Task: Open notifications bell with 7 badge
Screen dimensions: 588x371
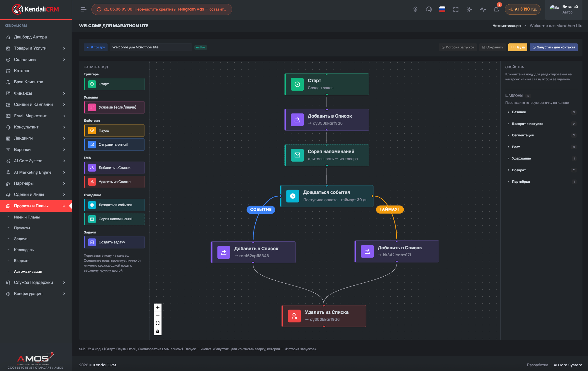Action: 496,9
